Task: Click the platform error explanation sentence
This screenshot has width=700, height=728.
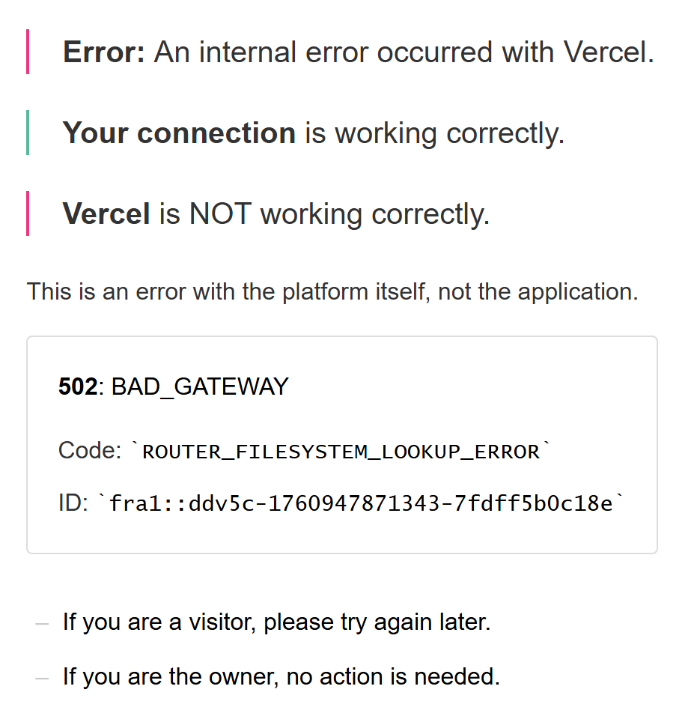Action: [x=332, y=291]
